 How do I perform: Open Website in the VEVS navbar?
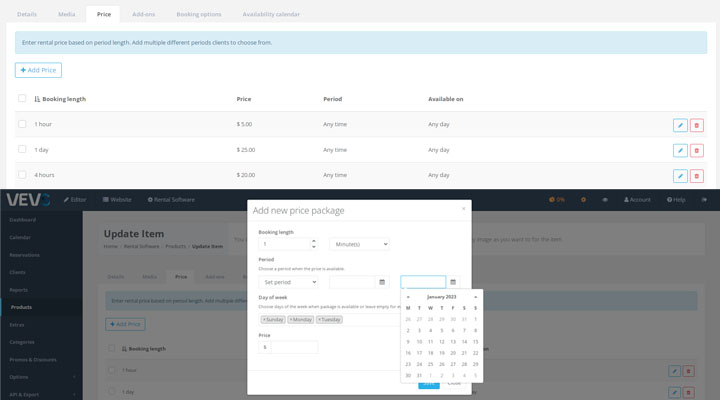pyautogui.click(x=117, y=200)
